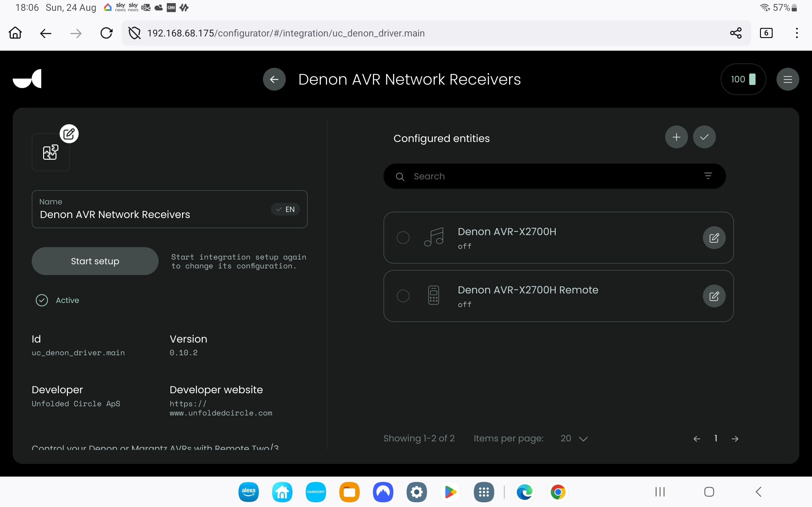Open the EN language dropdown
The width and height of the screenshot is (812, 507).
click(285, 209)
